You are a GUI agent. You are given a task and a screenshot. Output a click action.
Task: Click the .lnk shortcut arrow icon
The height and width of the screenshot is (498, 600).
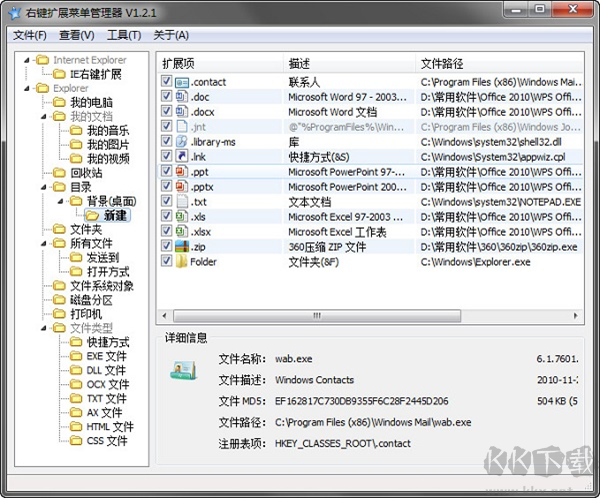coord(181,157)
